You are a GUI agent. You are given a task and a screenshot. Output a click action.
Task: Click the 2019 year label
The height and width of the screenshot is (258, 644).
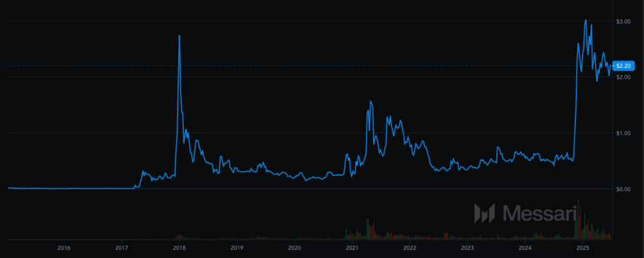tap(236, 248)
